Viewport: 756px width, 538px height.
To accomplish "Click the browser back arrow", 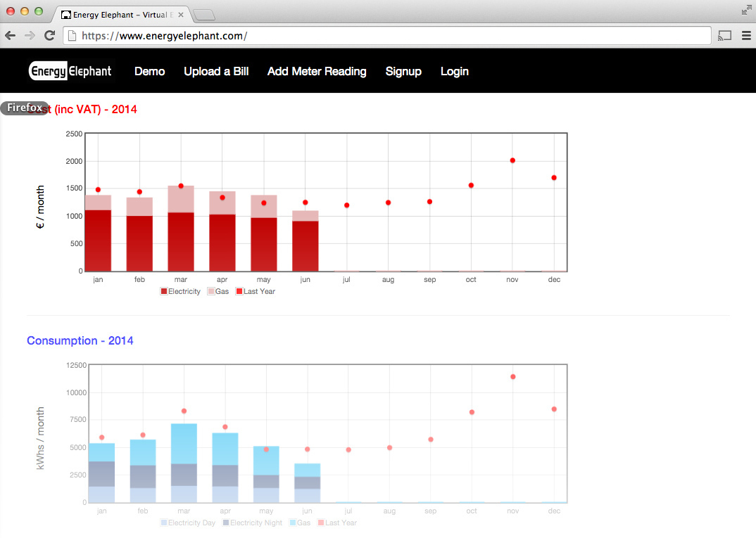I will pyautogui.click(x=11, y=35).
